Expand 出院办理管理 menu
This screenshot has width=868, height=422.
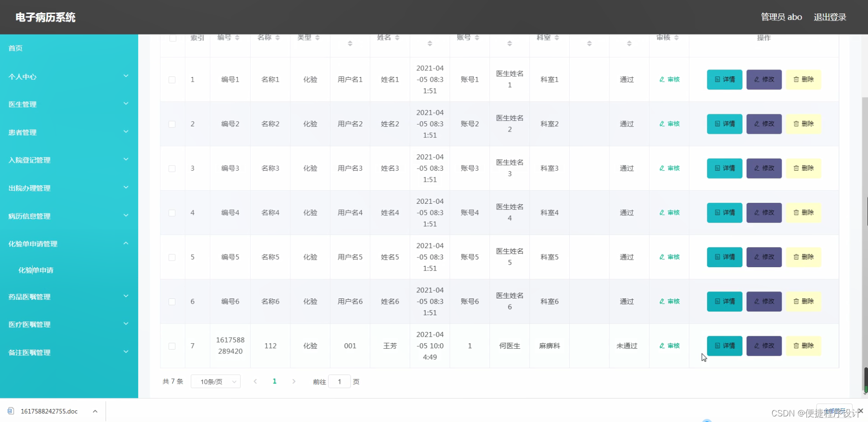69,188
